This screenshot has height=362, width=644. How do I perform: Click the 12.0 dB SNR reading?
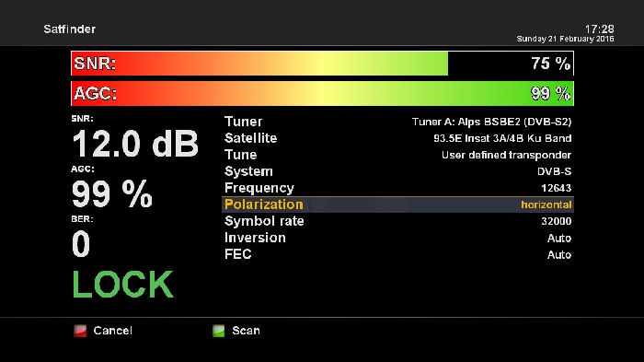point(135,144)
